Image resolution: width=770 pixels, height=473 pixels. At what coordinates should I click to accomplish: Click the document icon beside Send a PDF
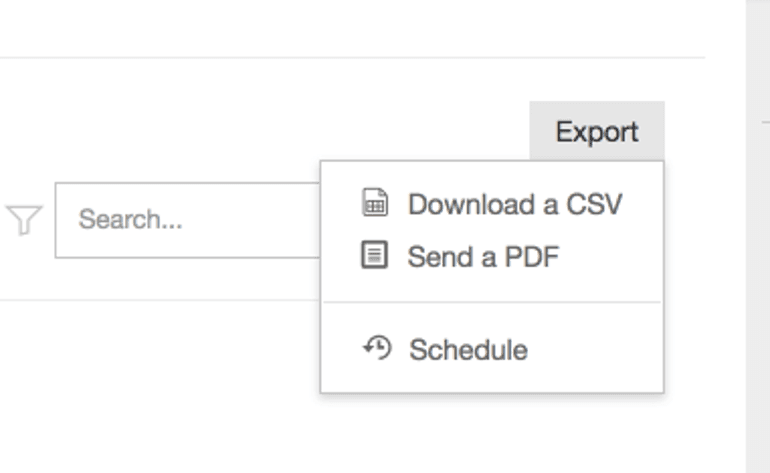point(374,257)
